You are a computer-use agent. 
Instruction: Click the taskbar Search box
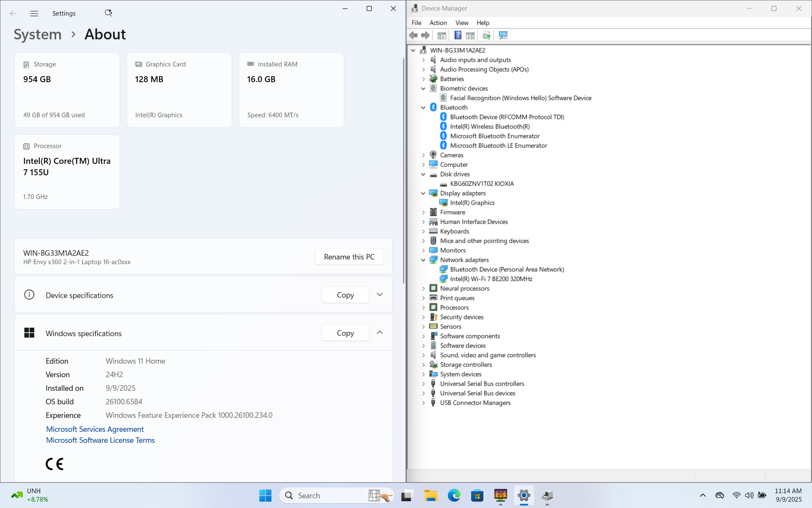click(336, 495)
